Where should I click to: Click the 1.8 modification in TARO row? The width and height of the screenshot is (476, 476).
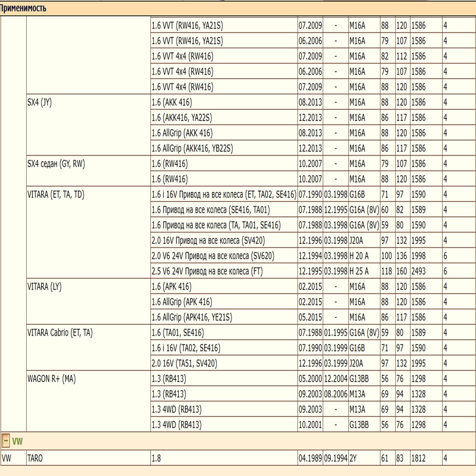(x=156, y=458)
